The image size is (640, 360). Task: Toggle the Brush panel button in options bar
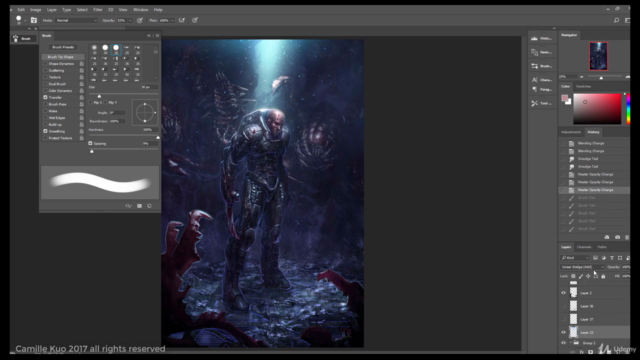click(x=34, y=20)
